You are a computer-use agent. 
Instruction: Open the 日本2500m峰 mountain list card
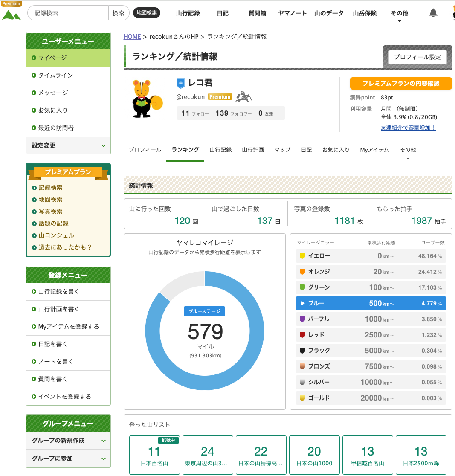click(421, 455)
